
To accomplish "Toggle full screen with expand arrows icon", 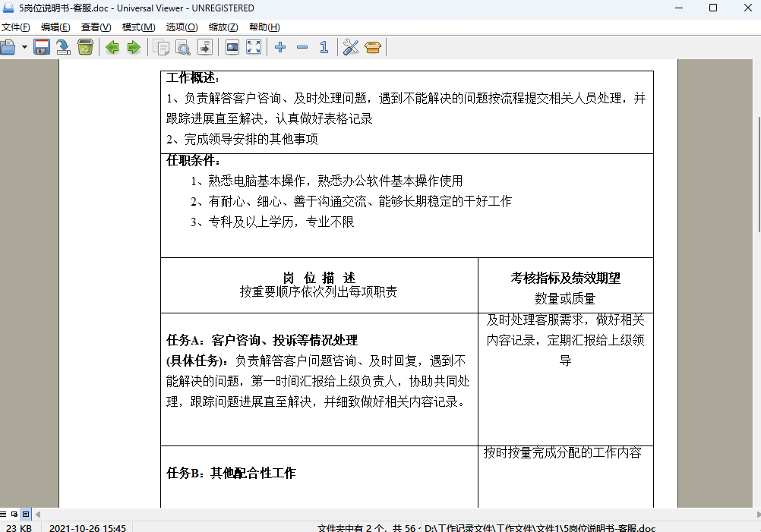I will [254, 47].
